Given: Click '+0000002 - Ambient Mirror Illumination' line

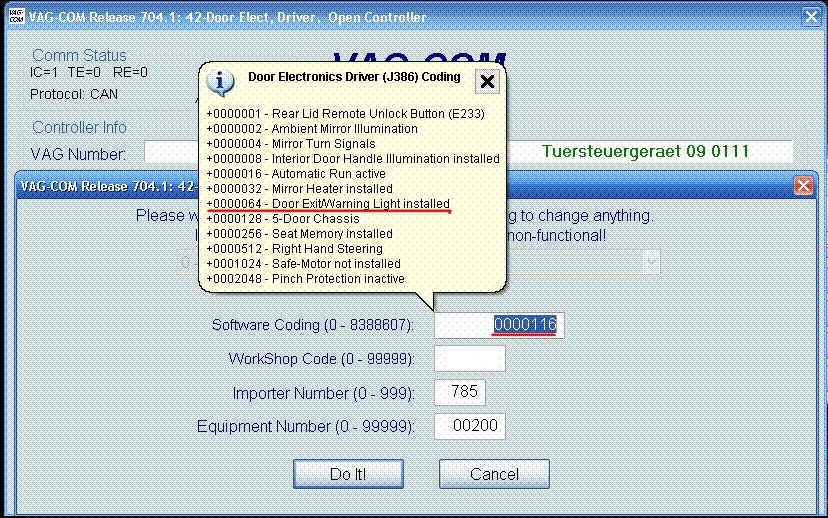Looking at the screenshot, I should coord(312,129).
